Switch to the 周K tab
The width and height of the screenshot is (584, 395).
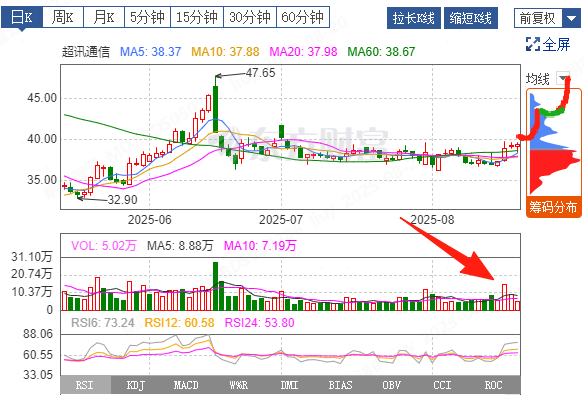pyautogui.click(x=63, y=17)
